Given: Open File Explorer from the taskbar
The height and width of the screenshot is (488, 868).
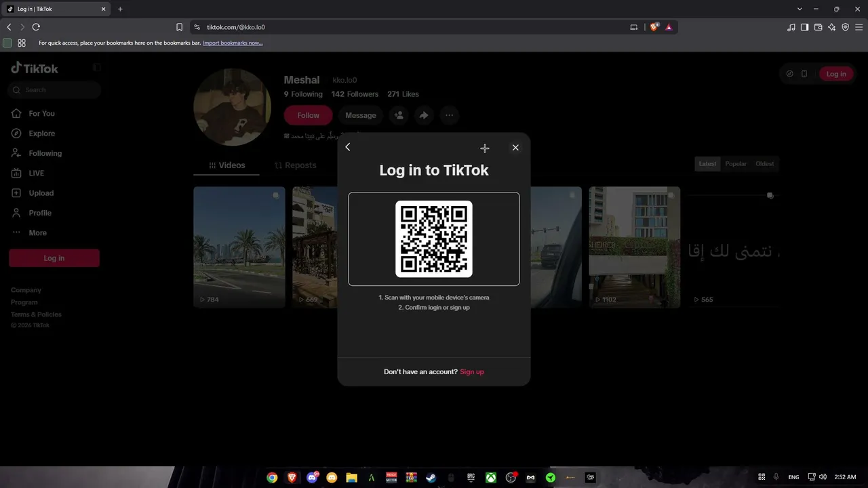Looking at the screenshot, I should [x=351, y=478].
